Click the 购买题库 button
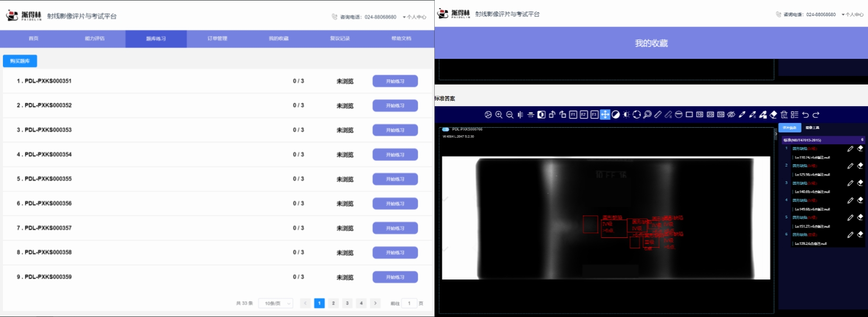 click(x=20, y=61)
